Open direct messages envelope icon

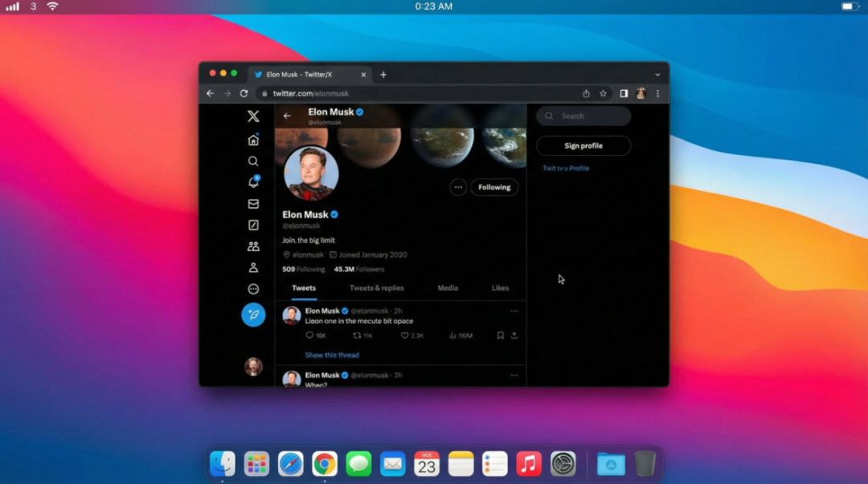[253, 204]
